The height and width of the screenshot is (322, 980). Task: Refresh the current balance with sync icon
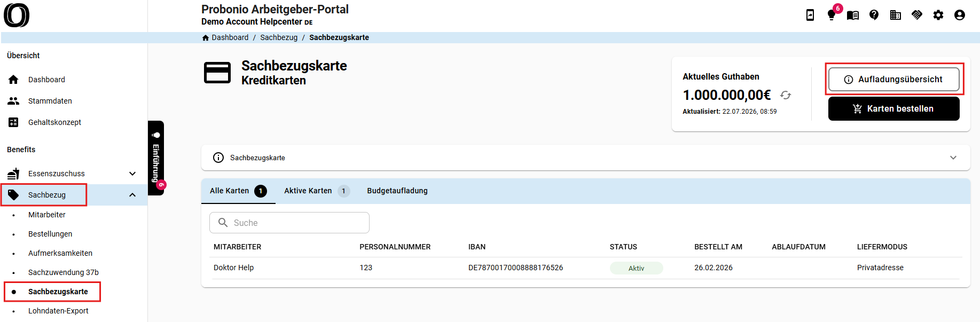click(786, 95)
